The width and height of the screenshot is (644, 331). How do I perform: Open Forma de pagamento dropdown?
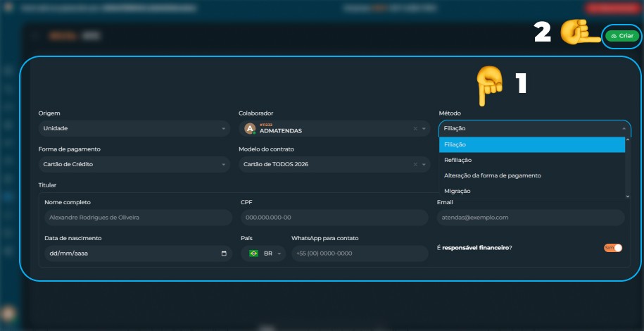(134, 165)
